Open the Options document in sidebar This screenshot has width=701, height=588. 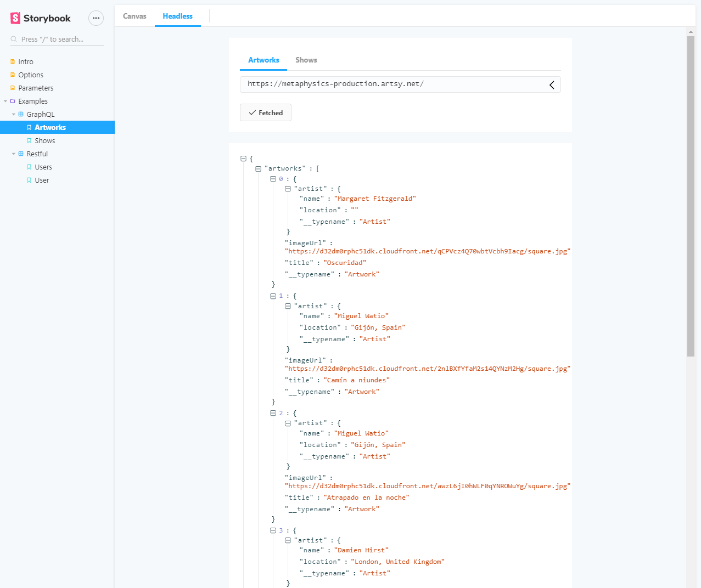30,75
